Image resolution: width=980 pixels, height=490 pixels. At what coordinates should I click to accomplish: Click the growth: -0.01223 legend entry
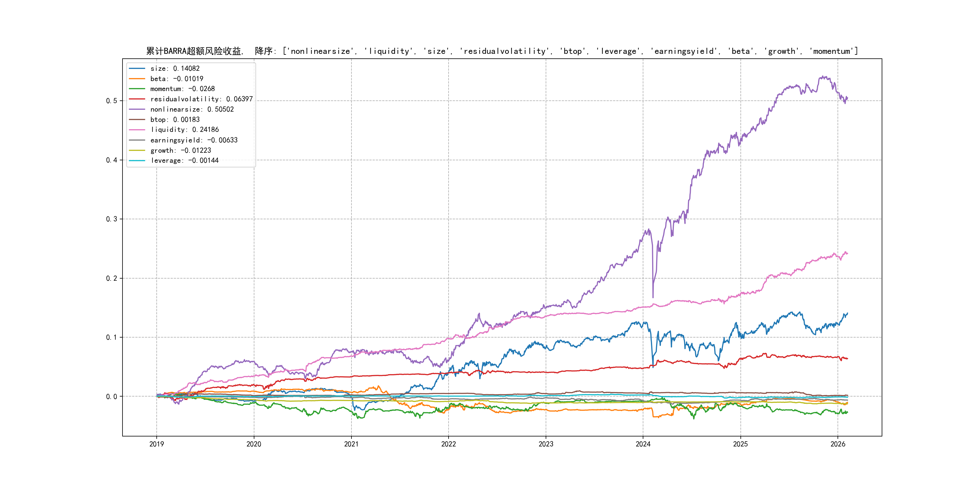point(180,150)
